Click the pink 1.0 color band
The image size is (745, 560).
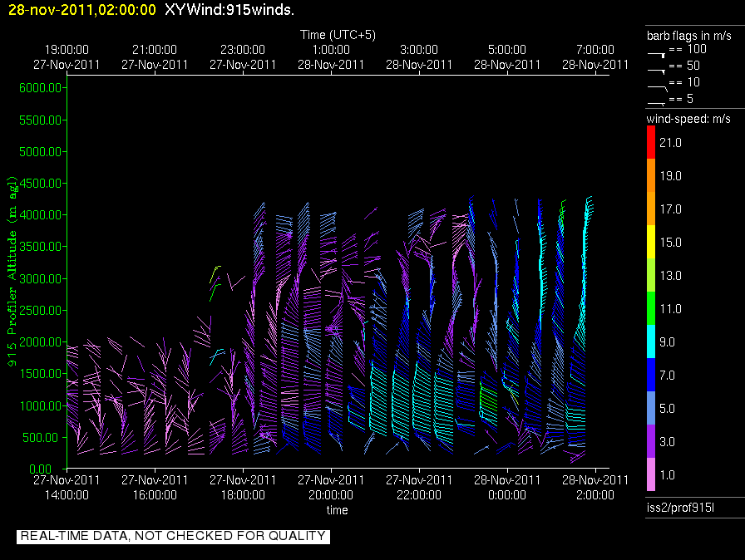pos(650,474)
